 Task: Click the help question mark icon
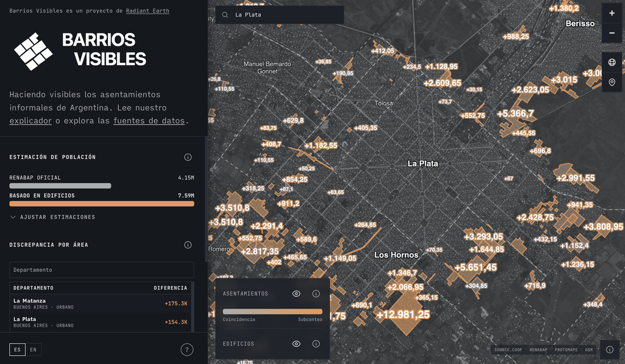click(187, 349)
